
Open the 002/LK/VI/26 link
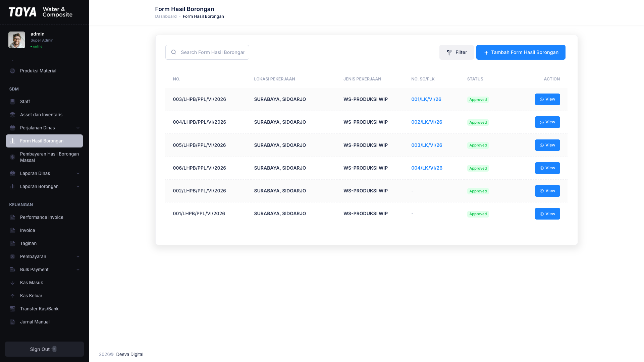pyautogui.click(x=427, y=122)
